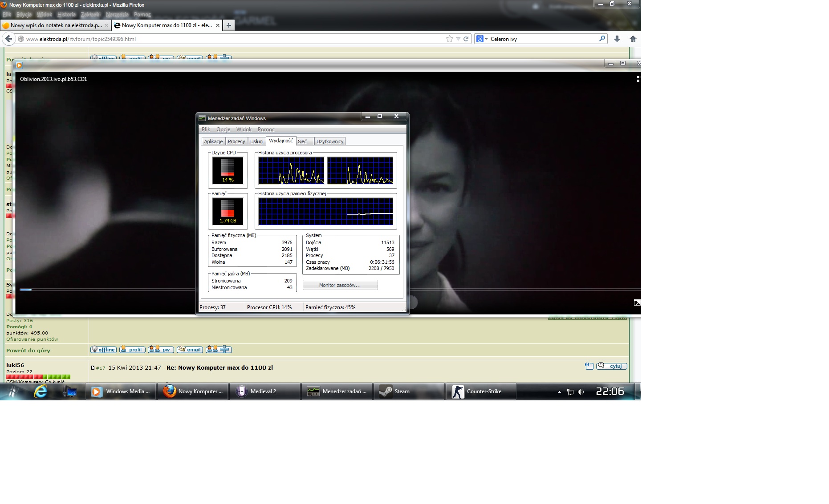
Task: Open the Zakładki menu in Firefox
Action: tap(91, 15)
